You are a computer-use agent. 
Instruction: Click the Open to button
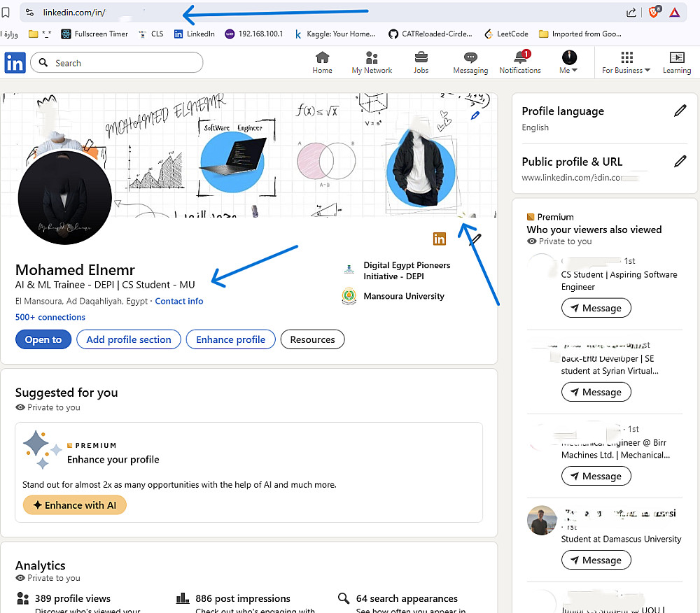43,339
